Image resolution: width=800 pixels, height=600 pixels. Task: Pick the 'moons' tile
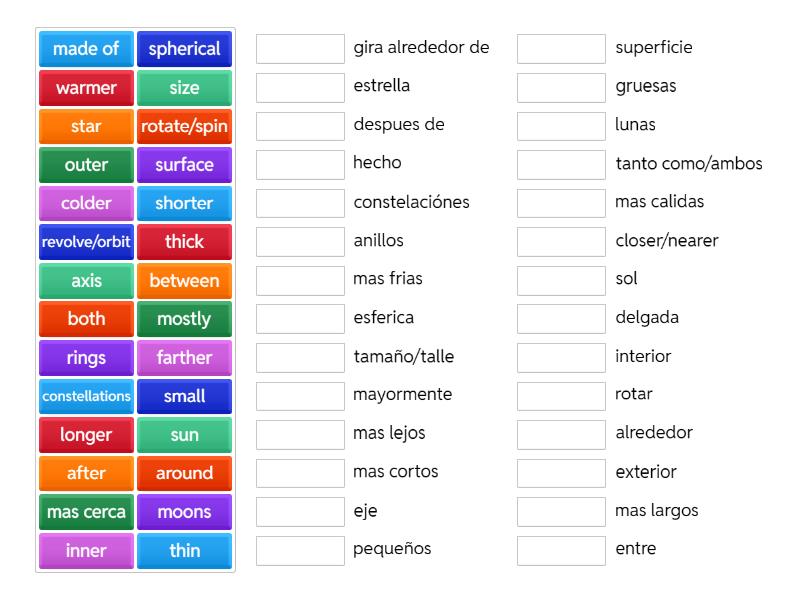184,512
